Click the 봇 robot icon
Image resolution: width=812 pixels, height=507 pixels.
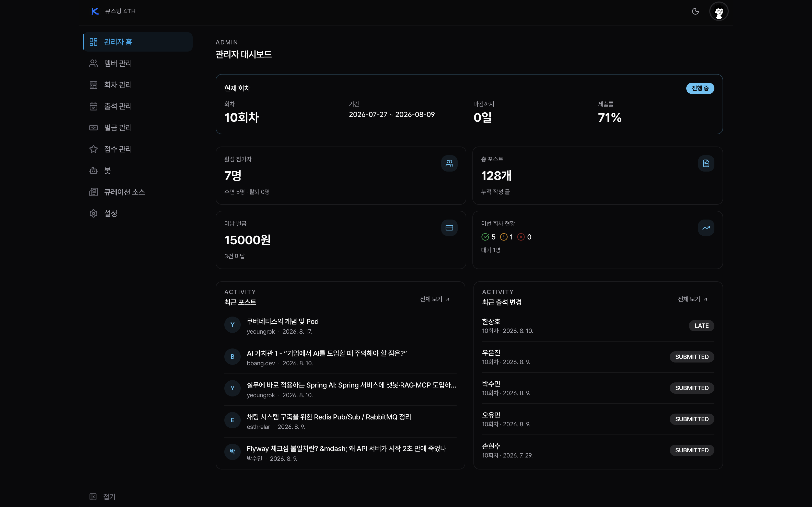[93, 171]
